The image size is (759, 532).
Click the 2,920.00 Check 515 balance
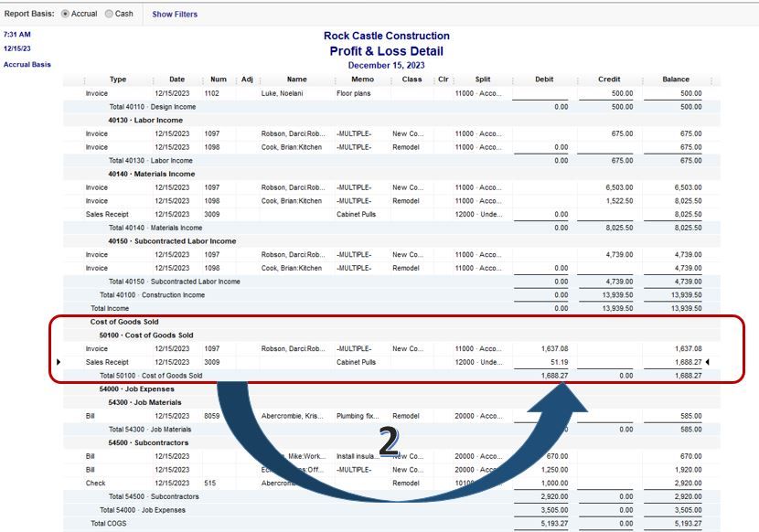coord(688,484)
